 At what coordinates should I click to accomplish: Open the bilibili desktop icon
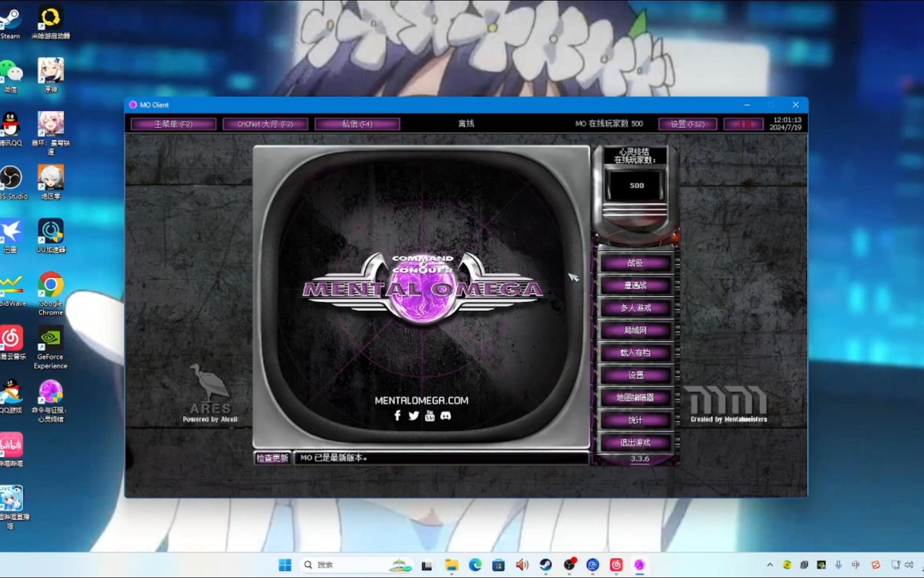coord(11,450)
